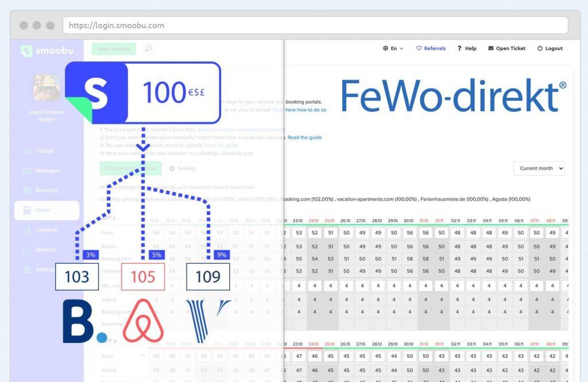Select Prices in the sidebar menu
The image size is (588, 382).
tap(47, 210)
